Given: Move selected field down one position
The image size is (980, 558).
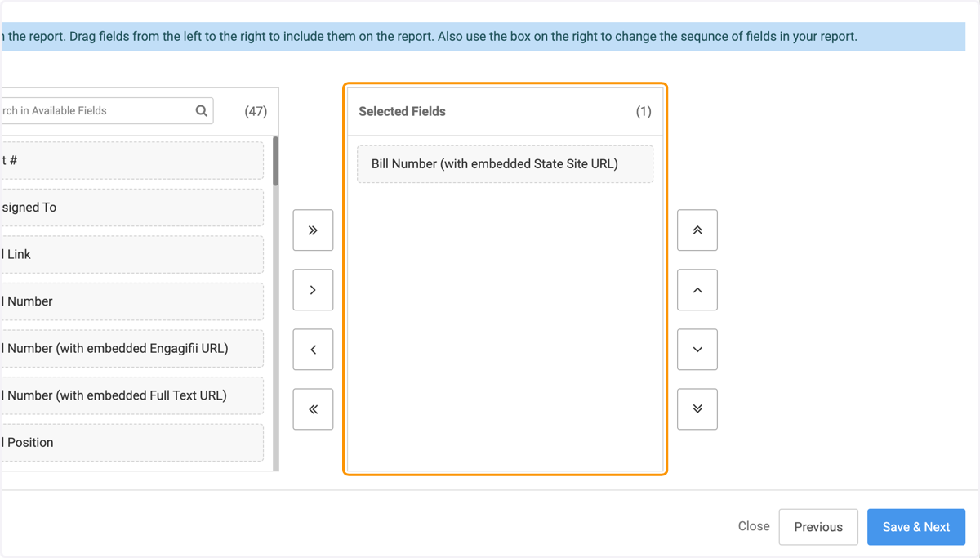Looking at the screenshot, I should click(x=697, y=350).
